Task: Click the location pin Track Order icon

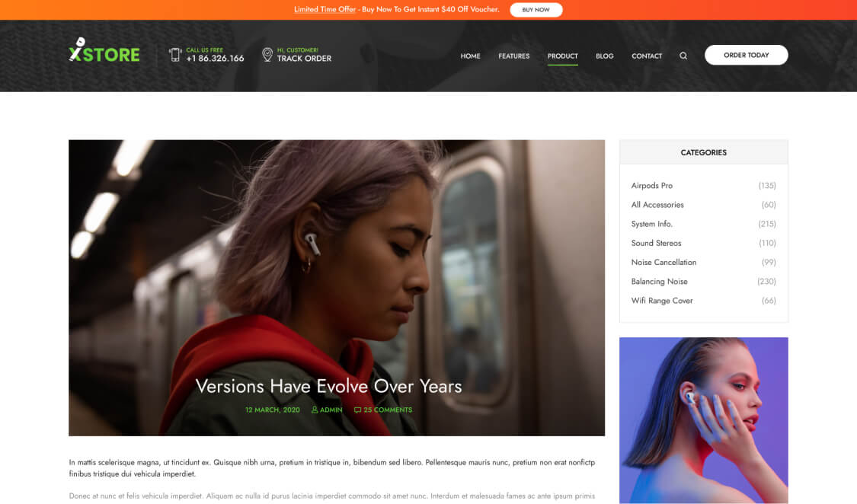Action: 267,55
